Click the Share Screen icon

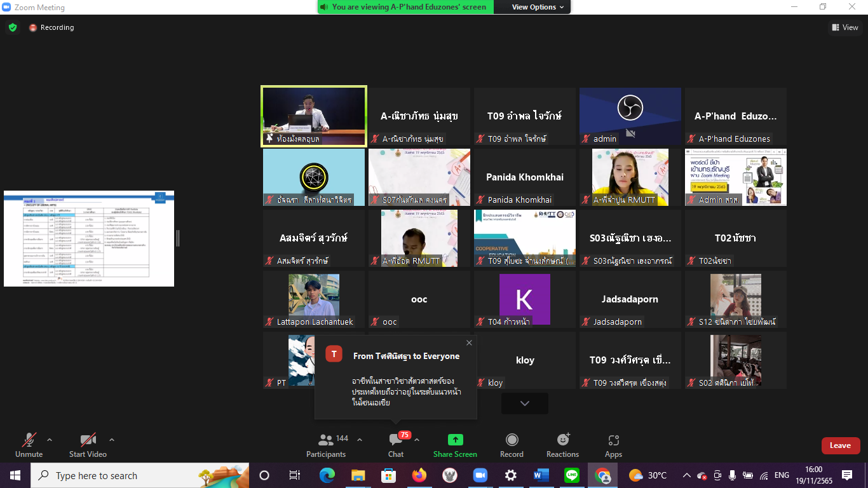pyautogui.click(x=455, y=440)
